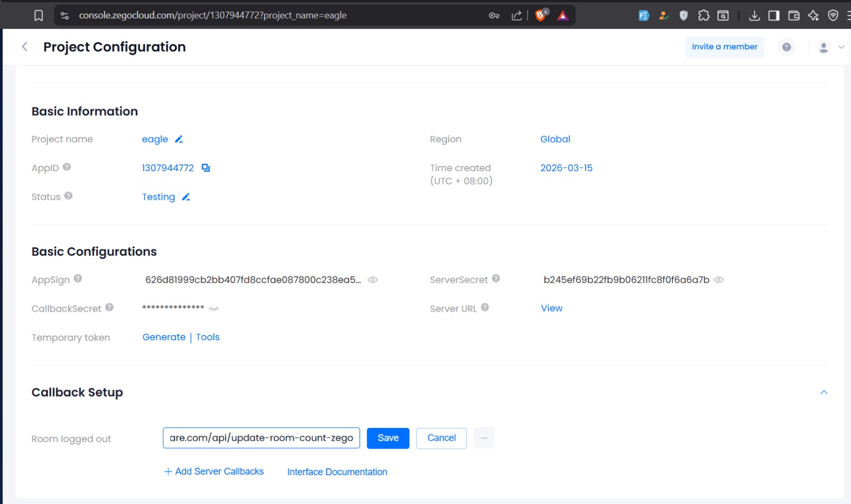
Task: Show the Status help tooltip
Action: pos(68,196)
